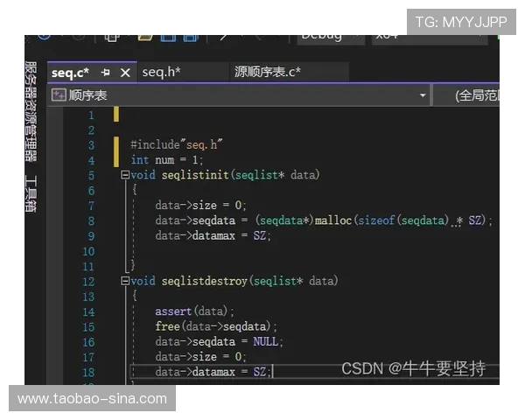Collapse the seqlistdestroy function block
The width and height of the screenshot is (525, 420).
tap(125, 281)
